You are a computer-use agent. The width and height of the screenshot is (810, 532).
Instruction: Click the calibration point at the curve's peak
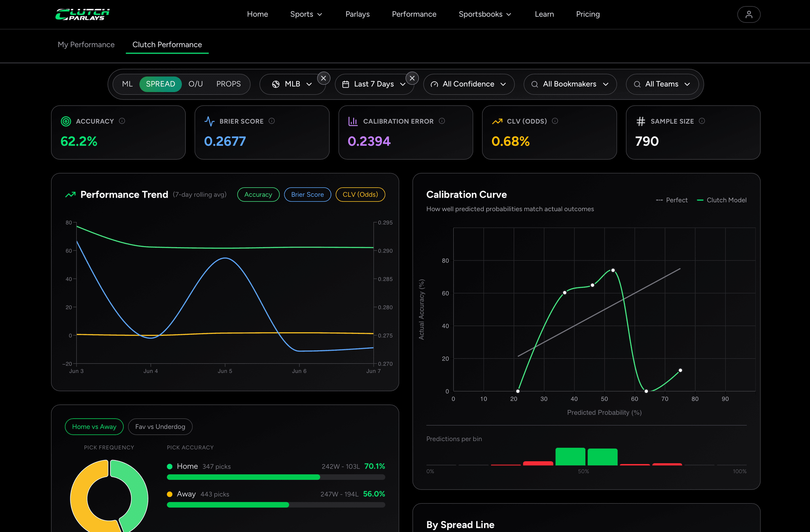click(613, 270)
